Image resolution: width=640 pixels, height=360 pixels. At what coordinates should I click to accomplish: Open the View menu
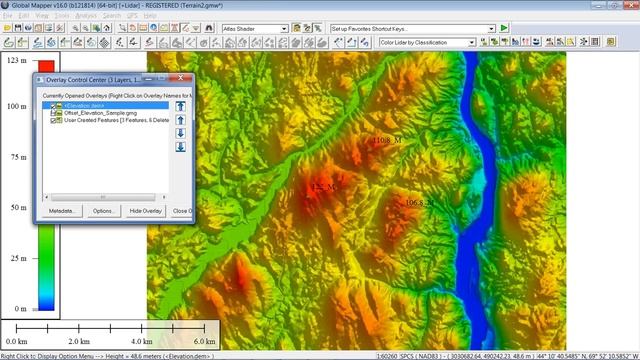coord(42,16)
